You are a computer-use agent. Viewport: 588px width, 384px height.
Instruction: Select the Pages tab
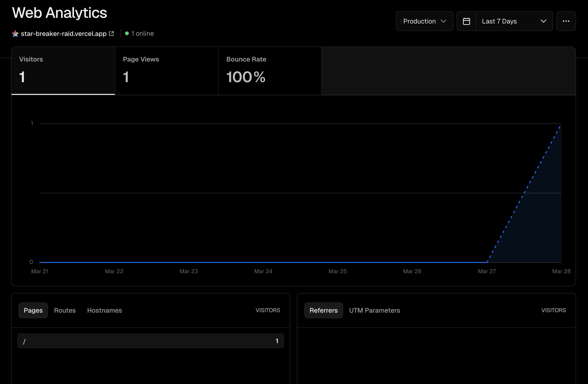click(x=33, y=310)
